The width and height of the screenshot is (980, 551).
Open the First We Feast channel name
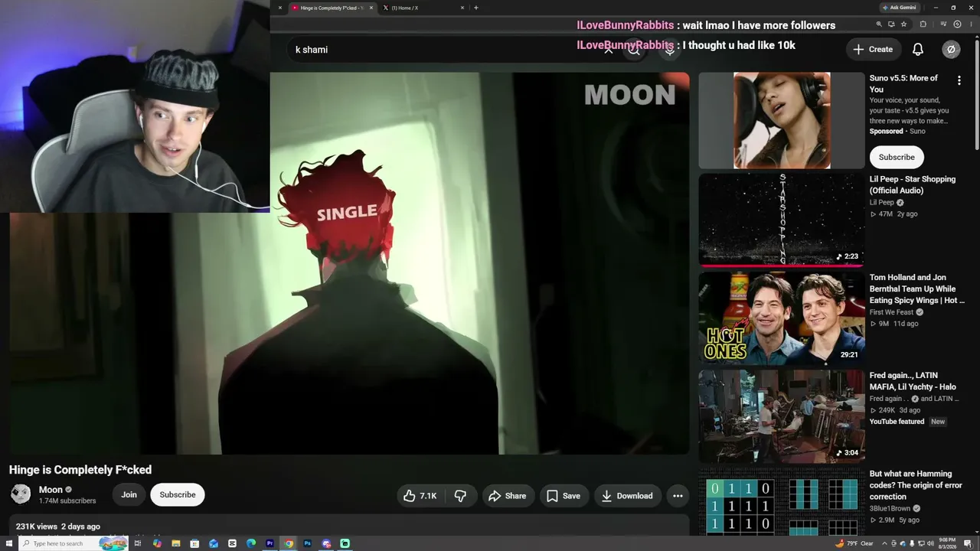[891, 312]
